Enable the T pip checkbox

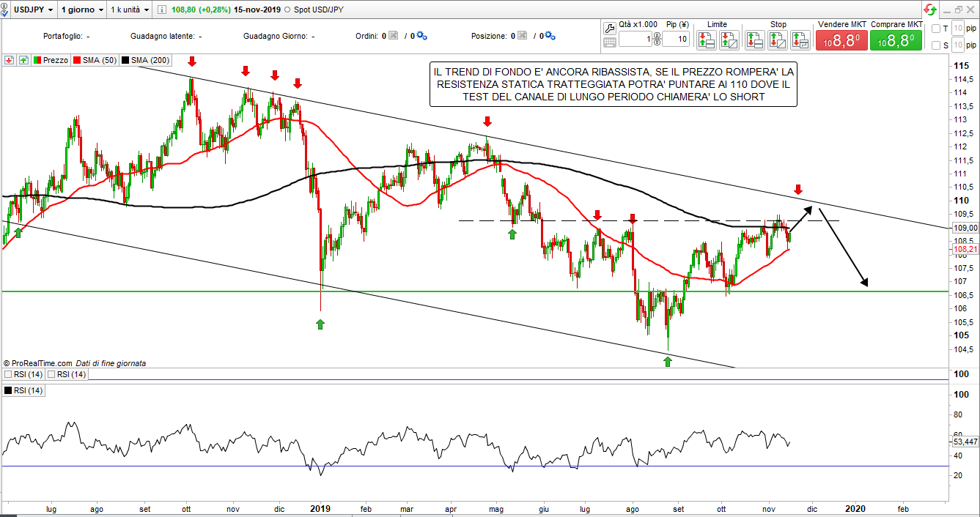(935, 29)
